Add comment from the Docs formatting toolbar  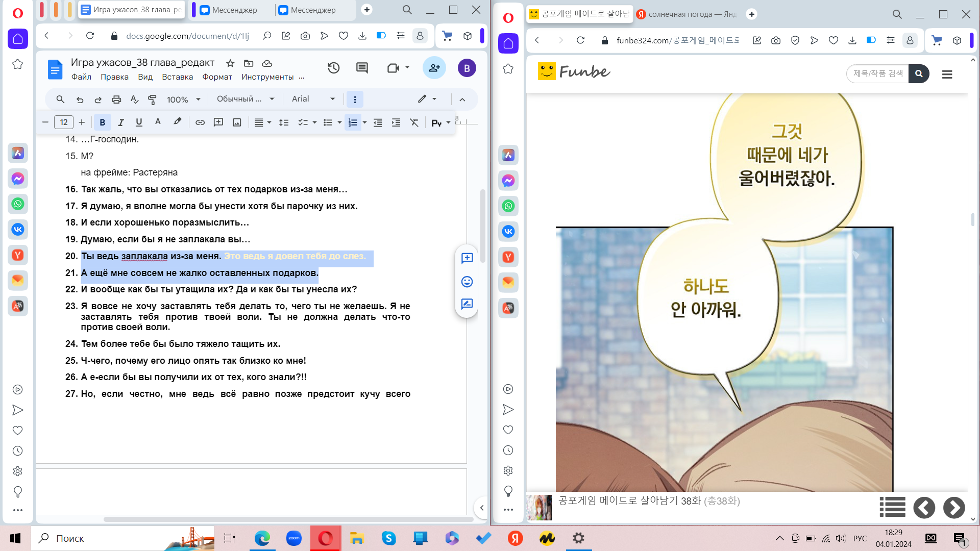[x=218, y=122]
